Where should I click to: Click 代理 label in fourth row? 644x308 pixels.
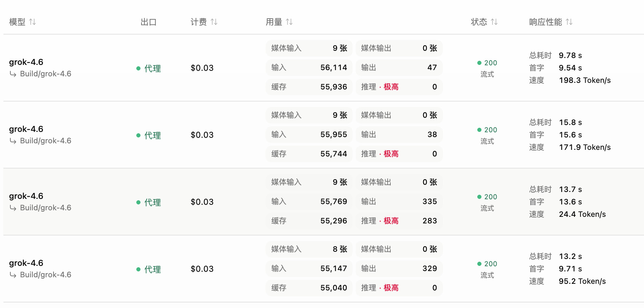(153, 269)
